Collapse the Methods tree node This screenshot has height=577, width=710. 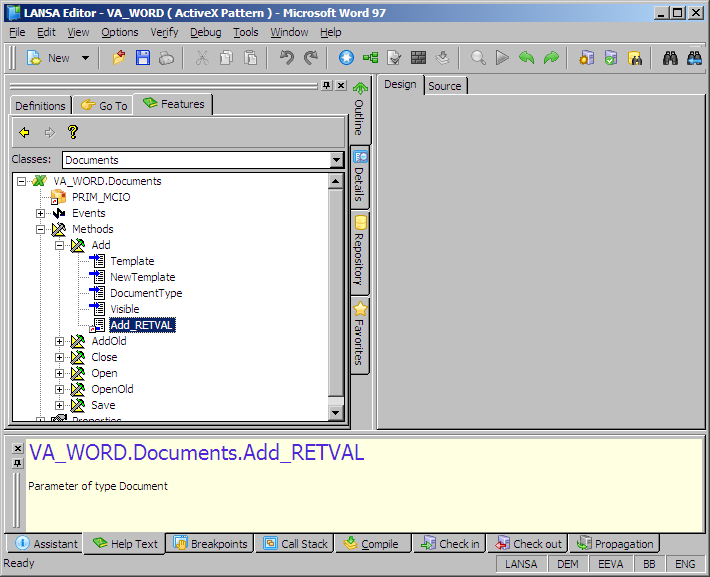41,229
